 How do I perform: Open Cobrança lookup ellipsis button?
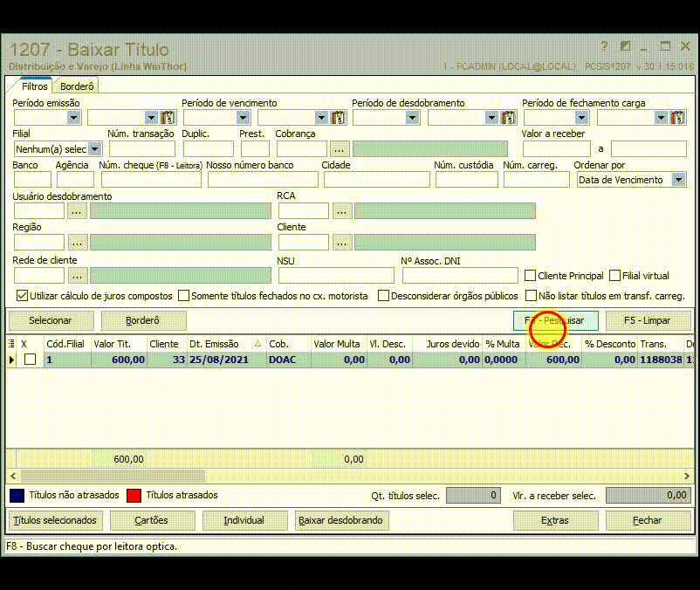[x=339, y=149]
